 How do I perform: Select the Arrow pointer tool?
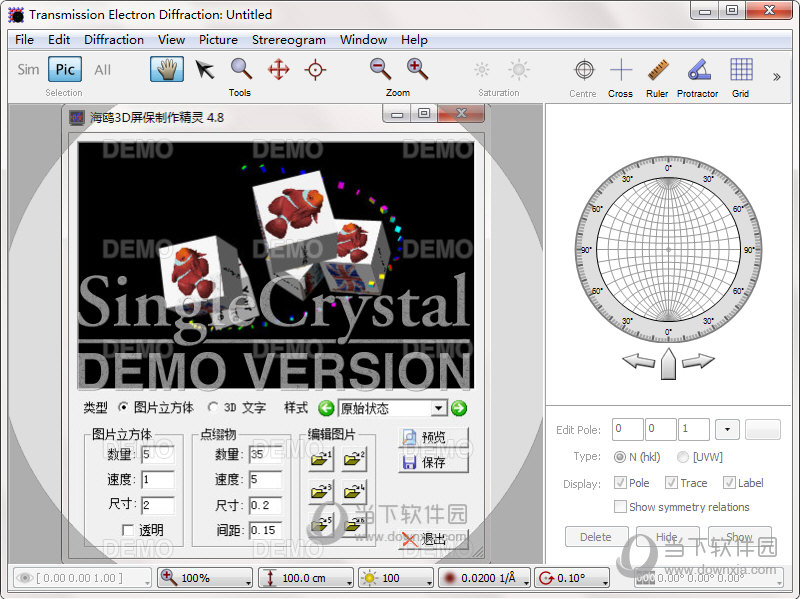[x=205, y=69]
